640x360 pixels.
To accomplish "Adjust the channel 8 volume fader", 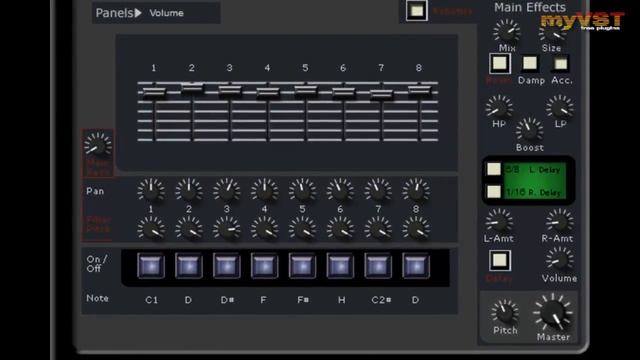I will coord(419,90).
